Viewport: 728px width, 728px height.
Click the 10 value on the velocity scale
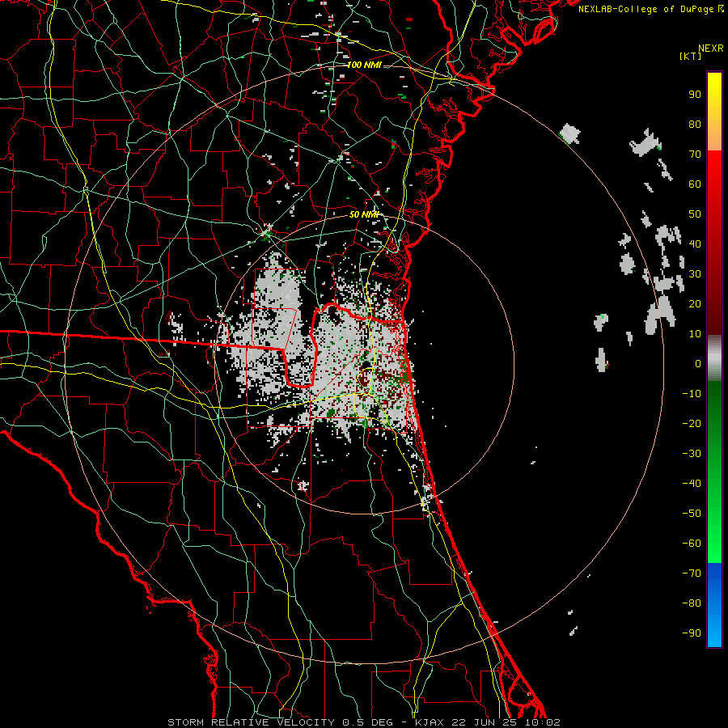click(x=695, y=334)
